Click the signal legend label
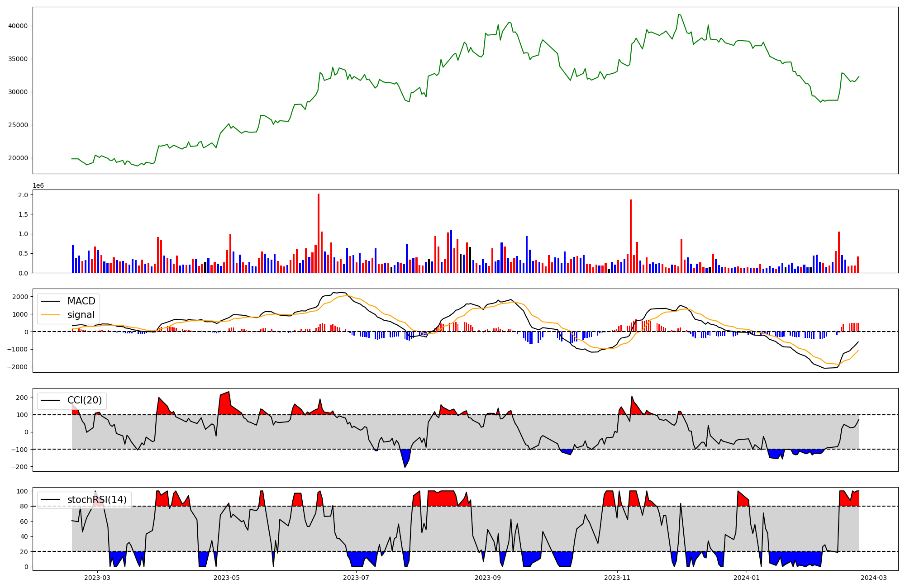The image size is (905, 588). (81, 315)
